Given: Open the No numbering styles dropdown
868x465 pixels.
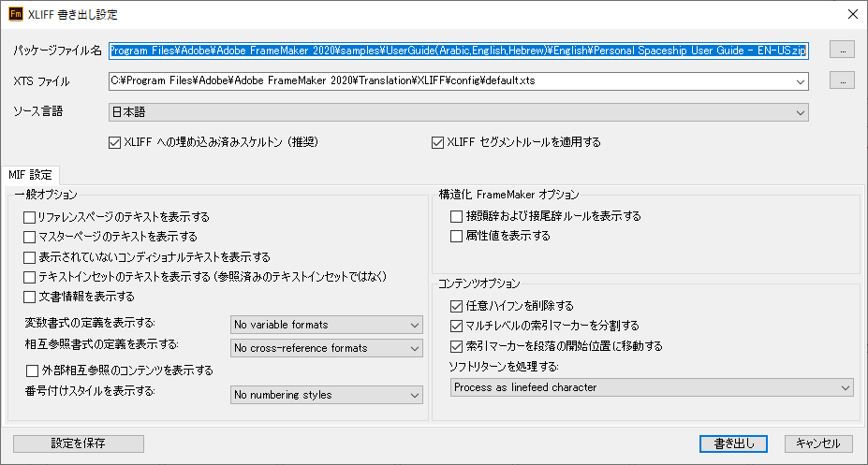Looking at the screenshot, I should tap(326, 395).
